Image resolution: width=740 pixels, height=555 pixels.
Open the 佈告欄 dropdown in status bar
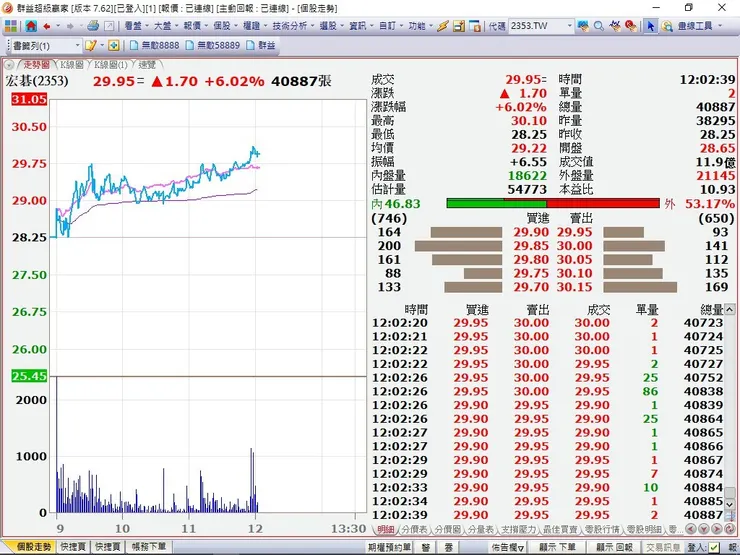(507, 547)
